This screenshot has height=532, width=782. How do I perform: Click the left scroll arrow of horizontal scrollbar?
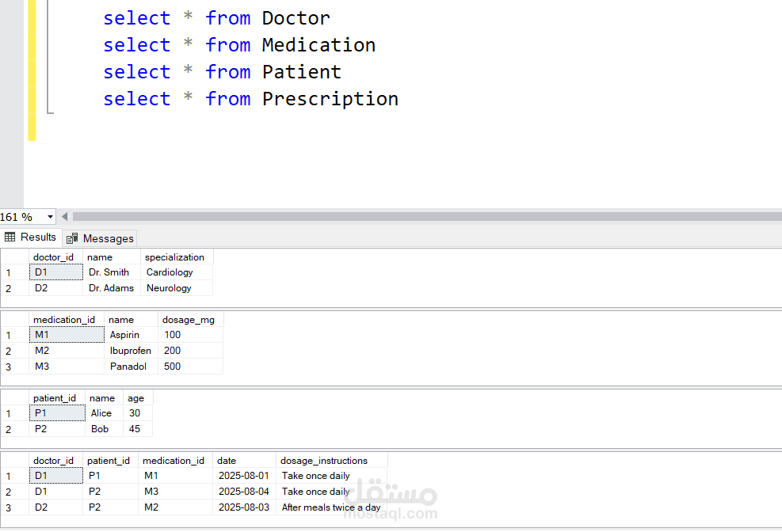pos(64,217)
